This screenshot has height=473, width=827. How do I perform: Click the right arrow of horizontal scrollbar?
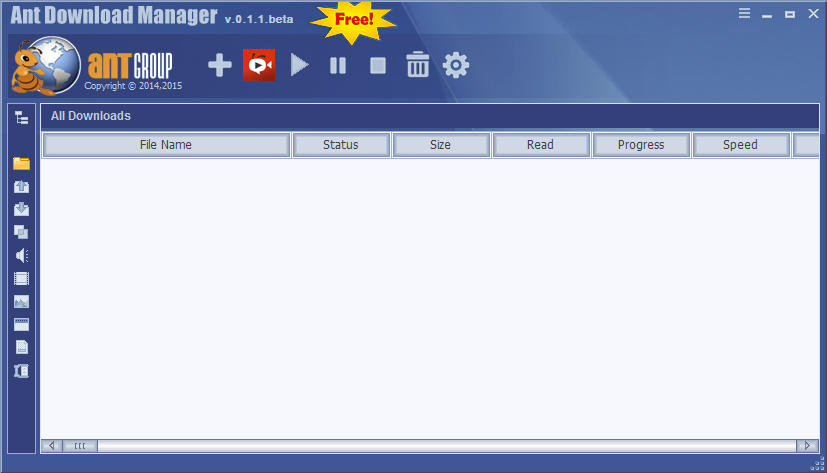point(807,446)
